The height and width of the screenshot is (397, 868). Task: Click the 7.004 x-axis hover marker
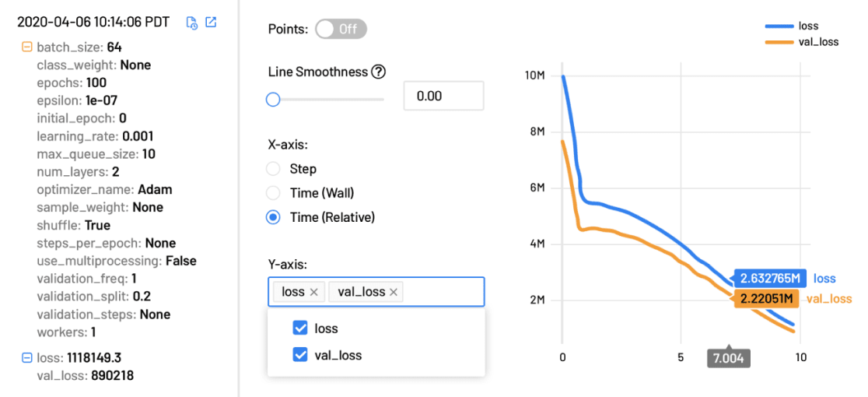click(x=728, y=358)
